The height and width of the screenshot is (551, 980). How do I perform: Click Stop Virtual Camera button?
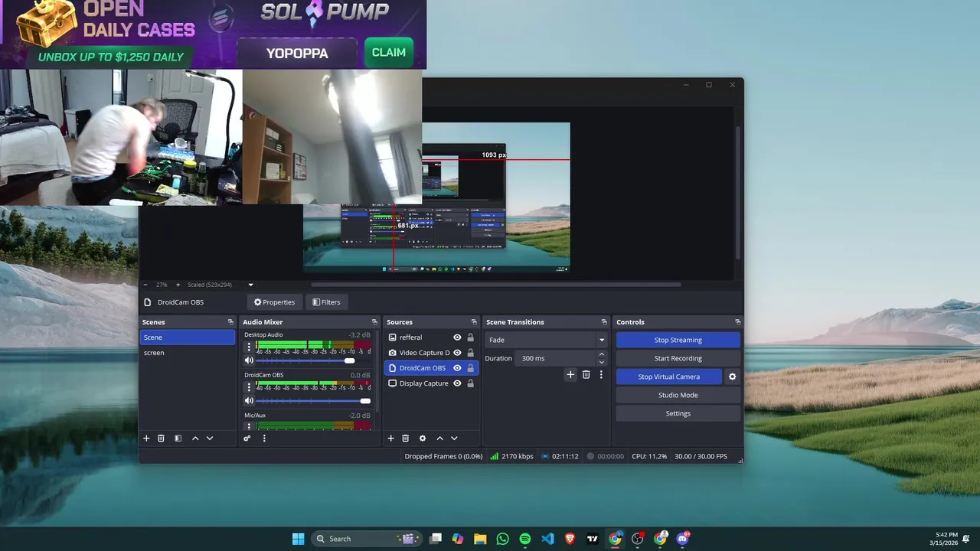(668, 377)
